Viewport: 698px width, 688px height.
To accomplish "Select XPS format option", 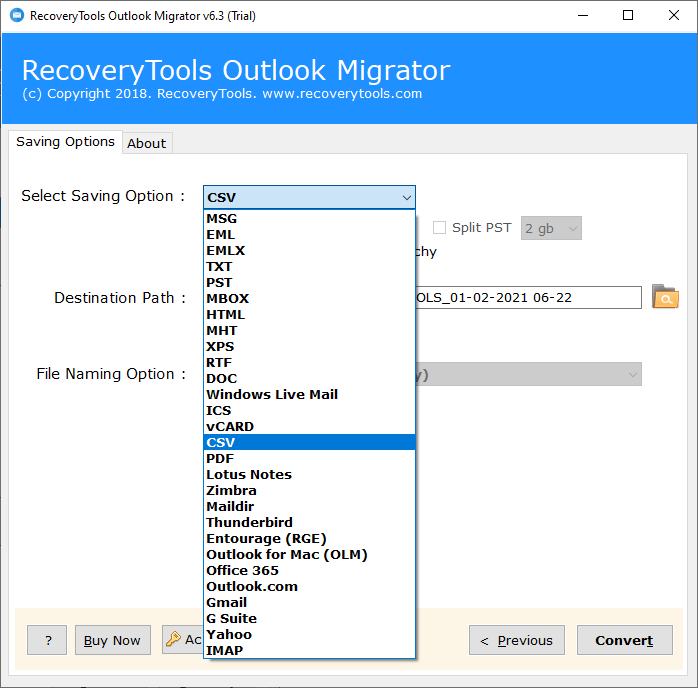I will (309, 347).
